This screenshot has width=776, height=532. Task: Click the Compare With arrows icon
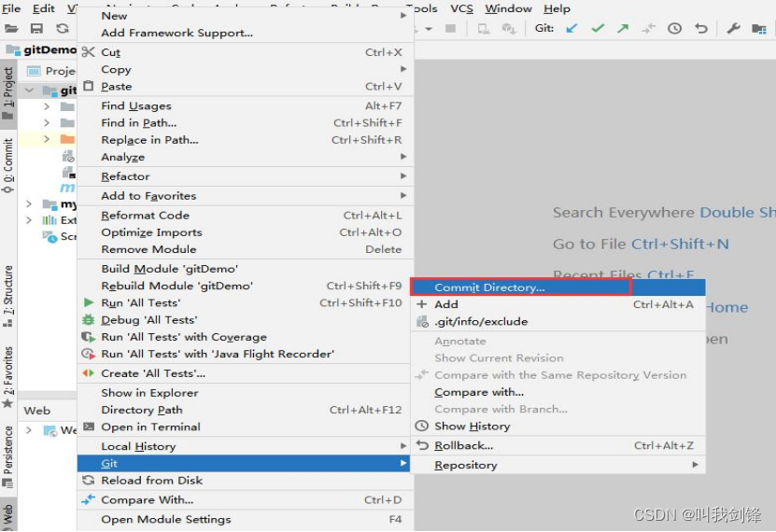click(x=88, y=500)
